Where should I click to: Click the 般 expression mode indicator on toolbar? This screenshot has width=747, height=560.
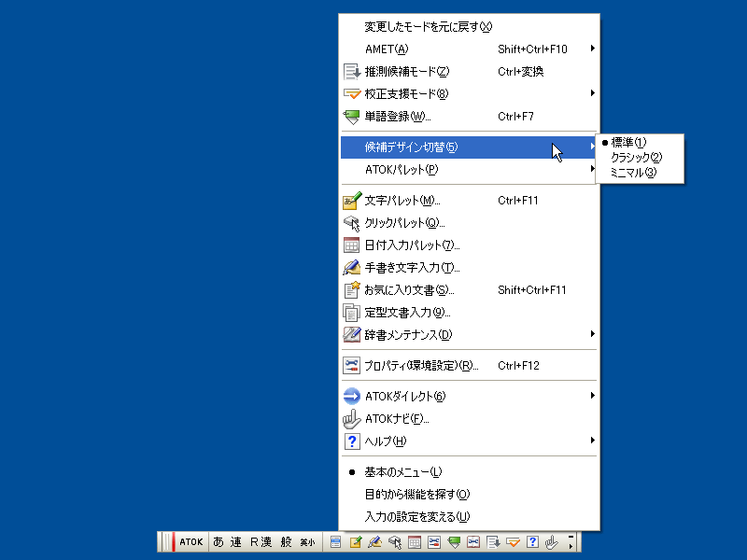[286, 542]
